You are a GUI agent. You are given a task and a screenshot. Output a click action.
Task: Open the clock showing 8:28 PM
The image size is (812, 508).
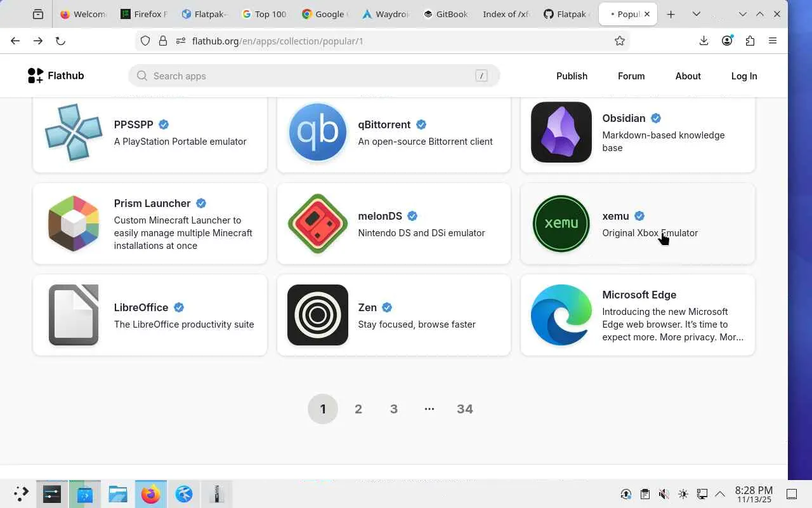754,494
